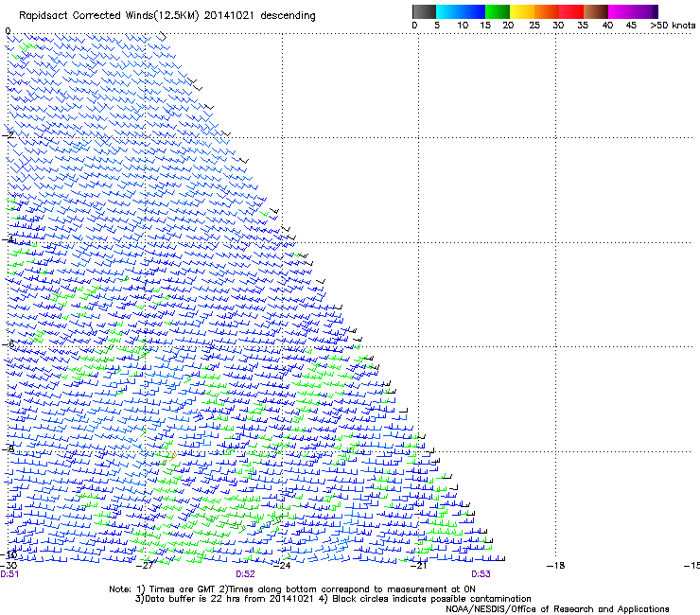Click the "-18" longitude axis label
Screen dimensions: 700x615
click(556, 566)
